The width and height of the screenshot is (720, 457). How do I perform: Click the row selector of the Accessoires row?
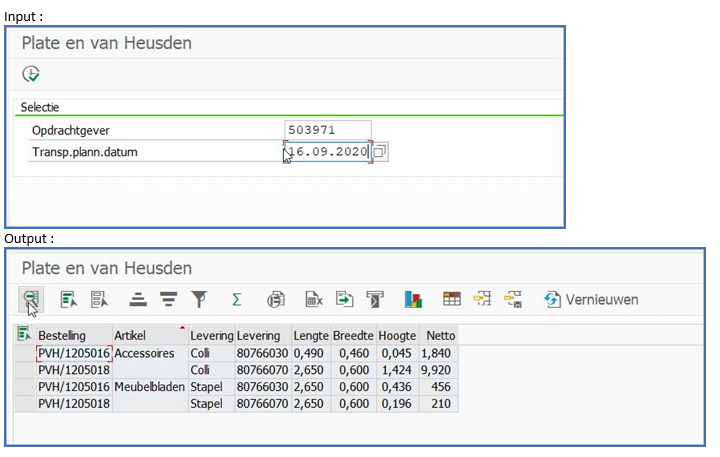[25, 353]
